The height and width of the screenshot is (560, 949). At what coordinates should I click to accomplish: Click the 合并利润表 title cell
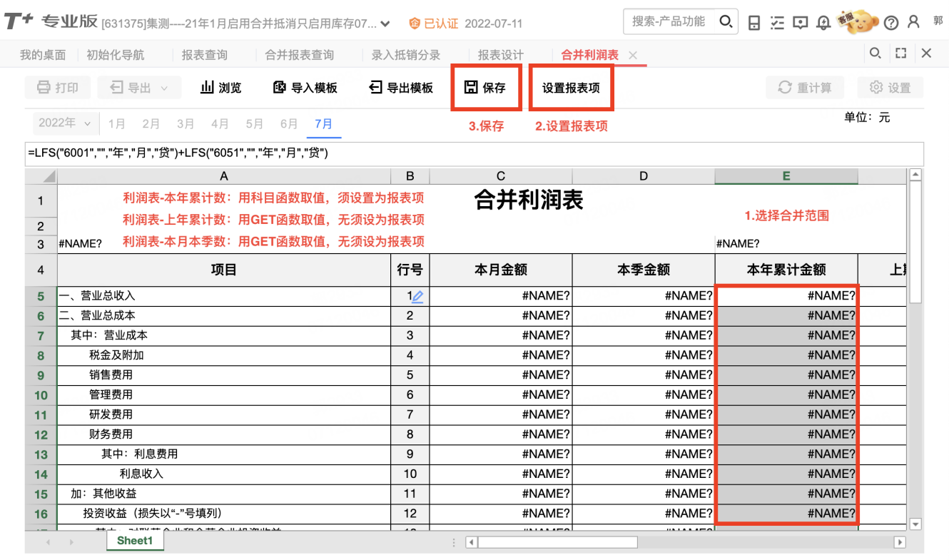[529, 200]
